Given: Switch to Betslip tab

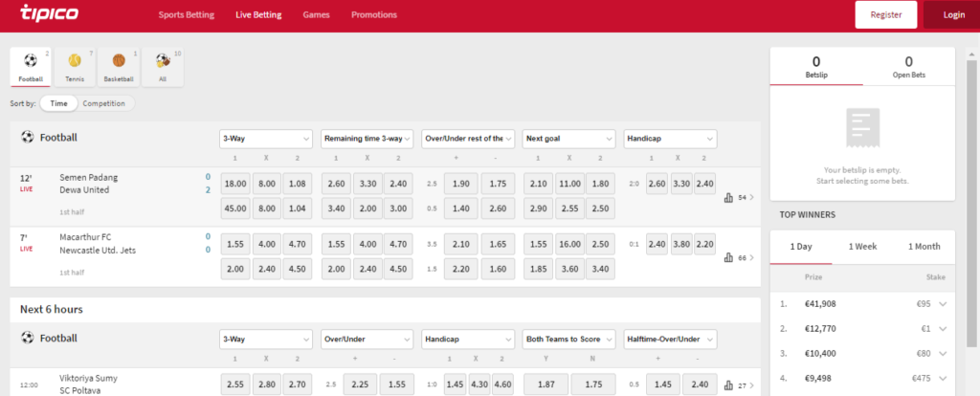Looking at the screenshot, I should click(x=816, y=66).
